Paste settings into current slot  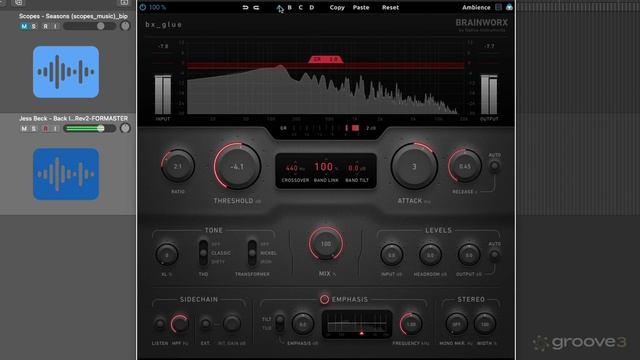tap(361, 7)
